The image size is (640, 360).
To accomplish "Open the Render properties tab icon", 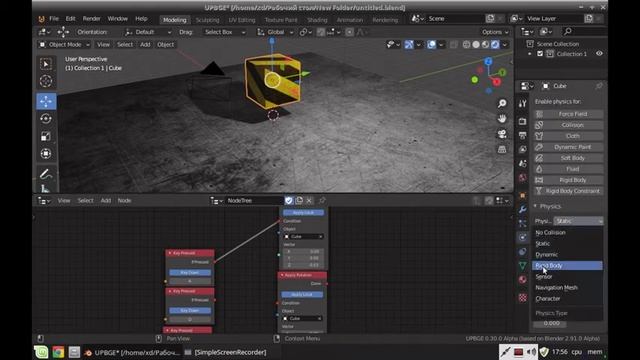I will tap(522, 121).
